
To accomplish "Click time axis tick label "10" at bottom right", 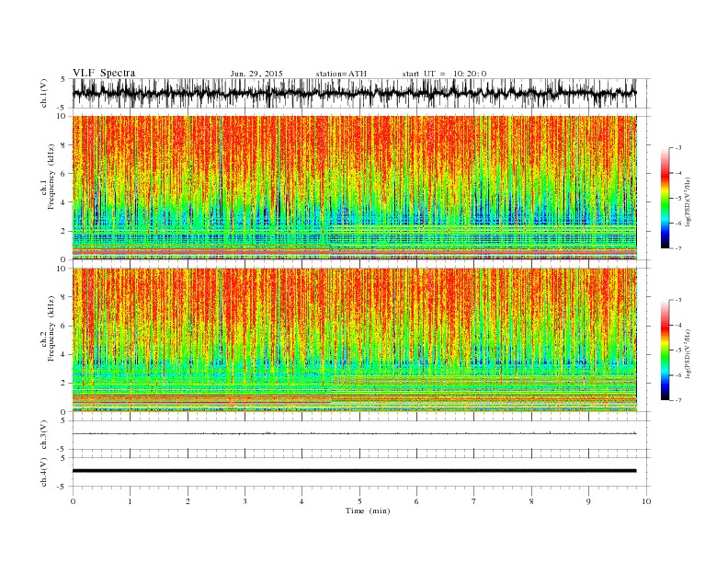I will [646, 501].
